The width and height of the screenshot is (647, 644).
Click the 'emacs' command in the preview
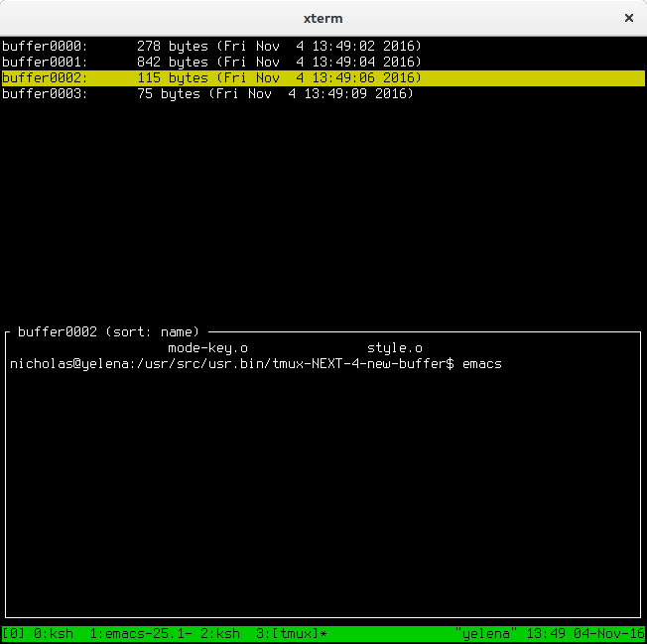(x=482, y=364)
